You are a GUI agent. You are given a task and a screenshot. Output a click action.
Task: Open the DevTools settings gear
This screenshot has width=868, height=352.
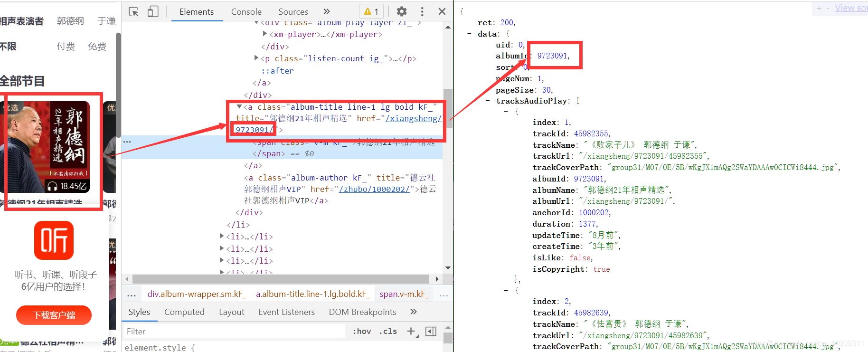point(402,11)
